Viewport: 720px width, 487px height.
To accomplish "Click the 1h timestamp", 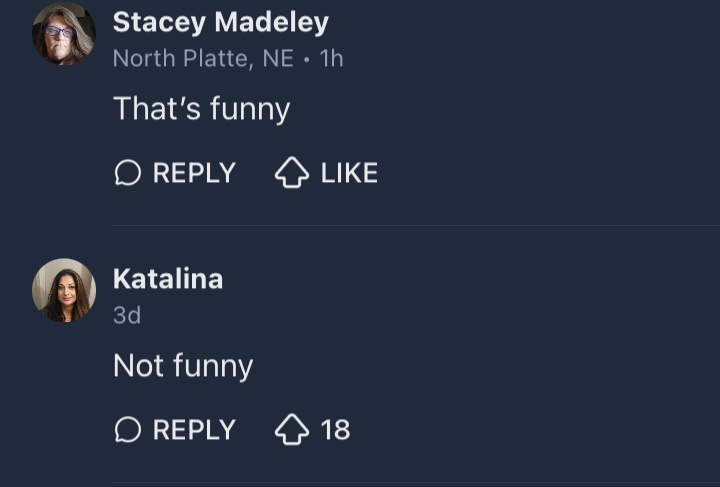I will click(331, 58).
